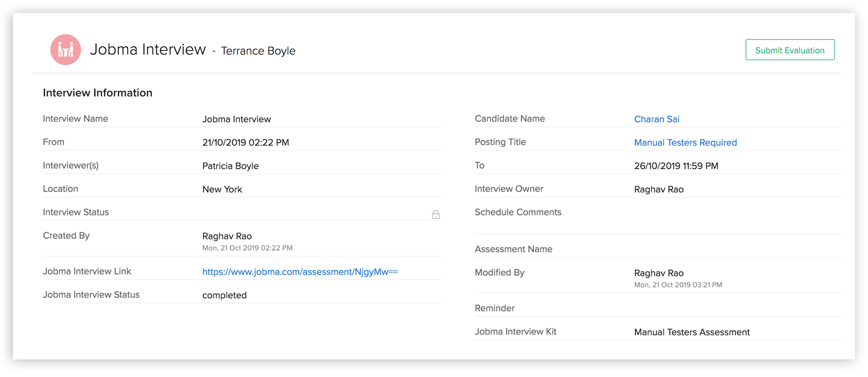Submit Evaluation for this interview

790,50
